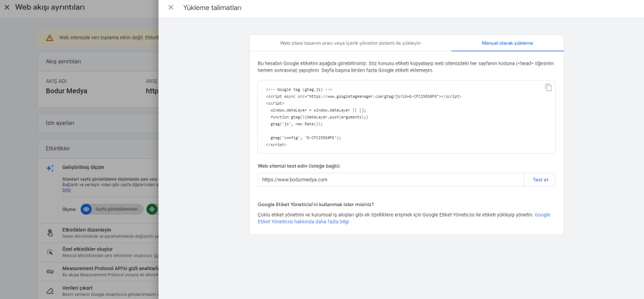Click the Measurement Protocol key icon
The height and width of the screenshot is (299, 644).
(x=50, y=271)
